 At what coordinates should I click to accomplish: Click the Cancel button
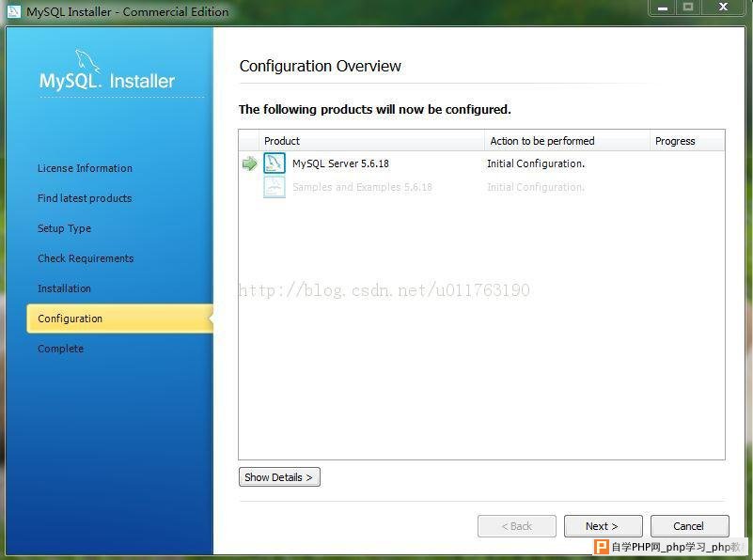tap(690, 526)
